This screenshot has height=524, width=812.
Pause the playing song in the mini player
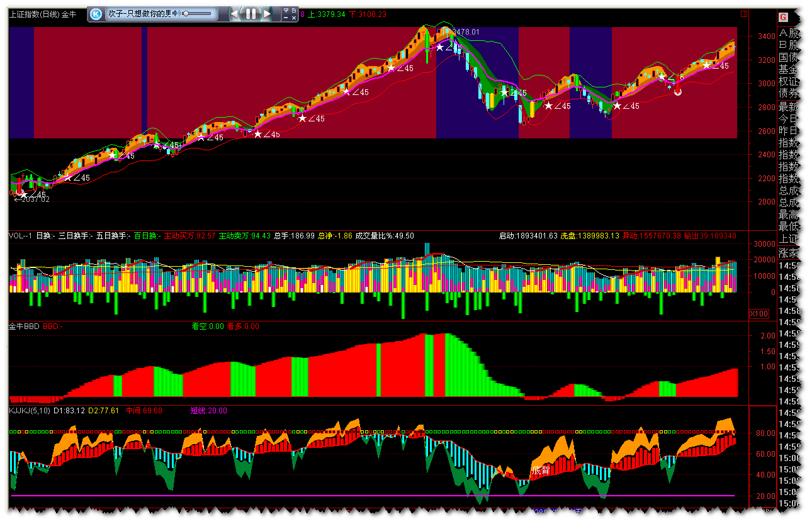click(251, 14)
